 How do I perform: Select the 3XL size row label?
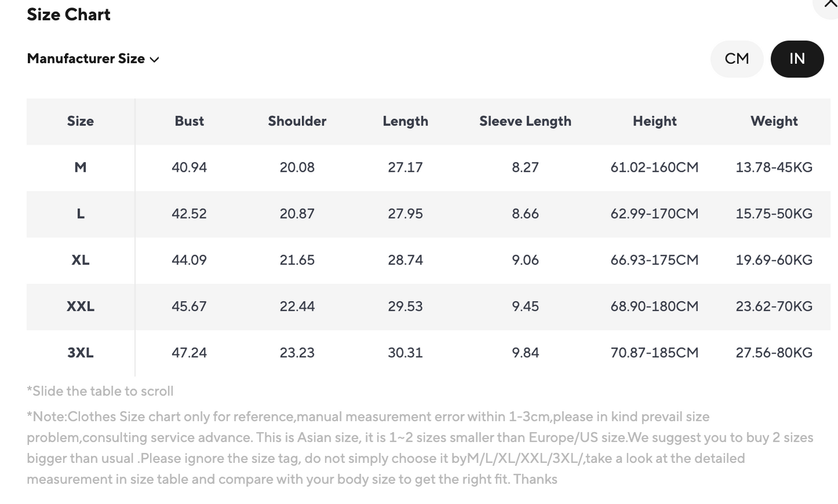coord(80,353)
